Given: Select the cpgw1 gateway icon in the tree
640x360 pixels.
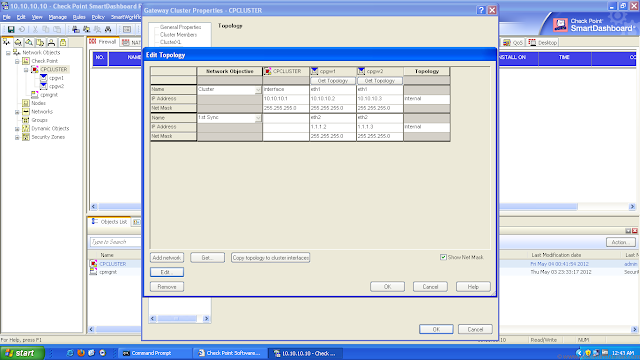Looking at the screenshot, I should pos(44,78).
